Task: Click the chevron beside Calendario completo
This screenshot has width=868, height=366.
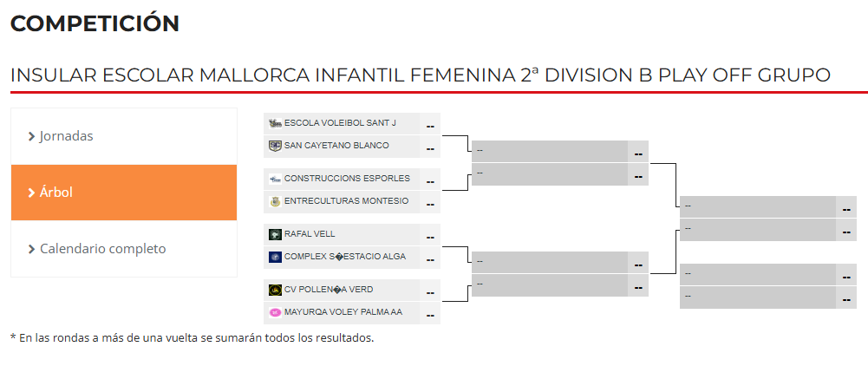Action: (31, 250)
